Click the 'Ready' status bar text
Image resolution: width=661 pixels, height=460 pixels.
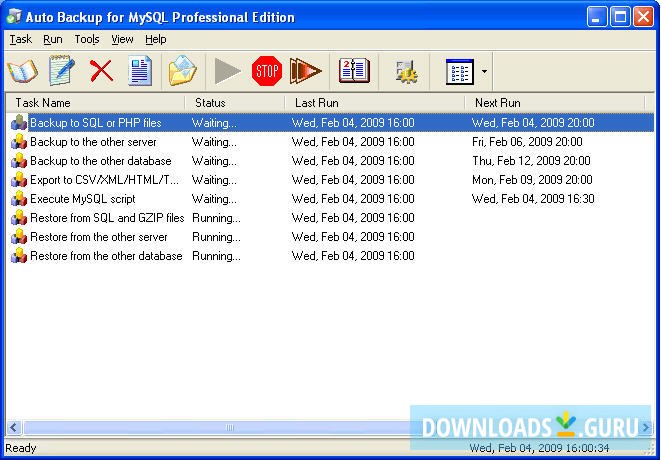[x=21, y=448]
